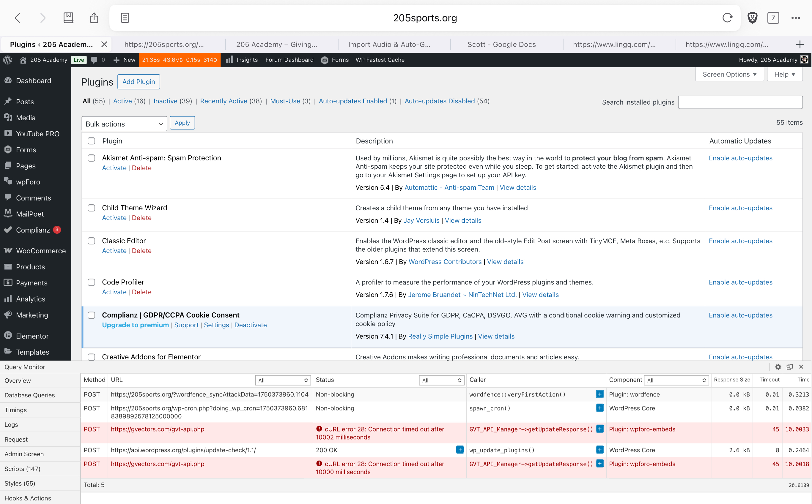The height and width of the screenshot is (504, 812).
Task: Open the browser bookmarks icon
Action: pos(68,18)
